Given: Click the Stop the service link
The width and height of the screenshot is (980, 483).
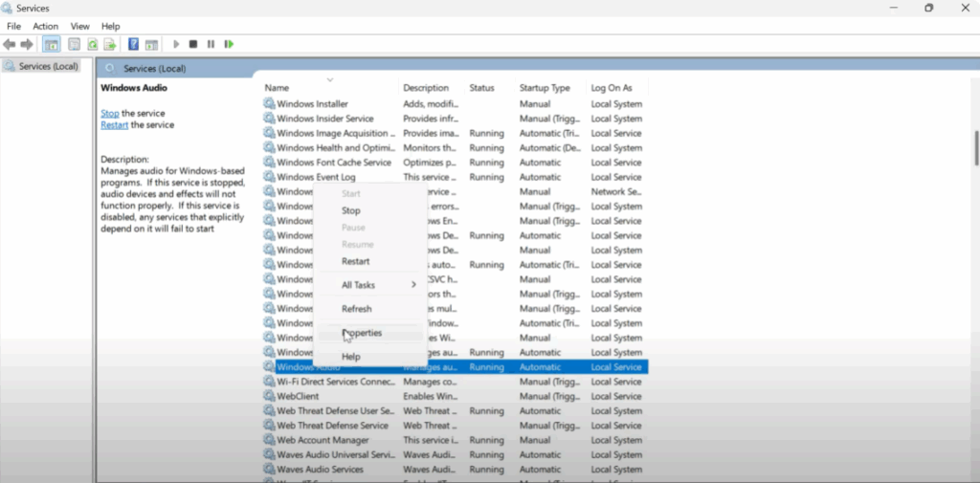Looking at the screenshot, I should click(x=110, y=113).
